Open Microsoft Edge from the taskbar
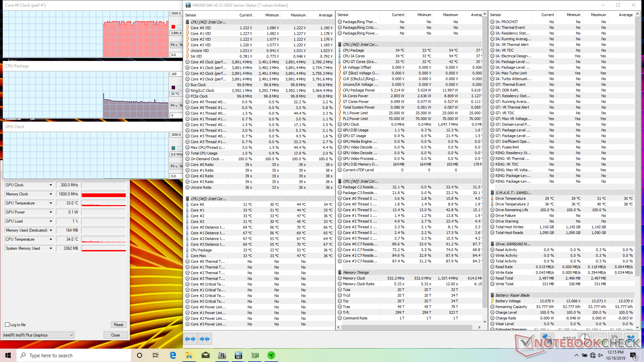This screenshot has width=644, height=362. tap(173, 355)
